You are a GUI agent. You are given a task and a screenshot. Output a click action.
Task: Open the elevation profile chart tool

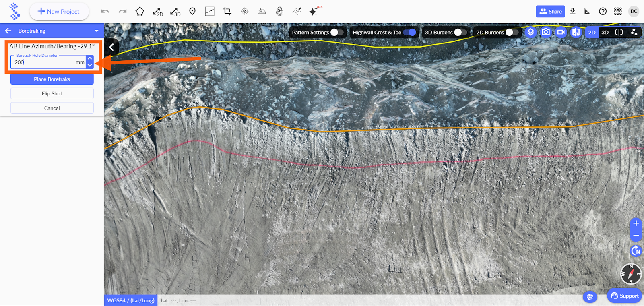pyautogui.click(x=210, y=12)
